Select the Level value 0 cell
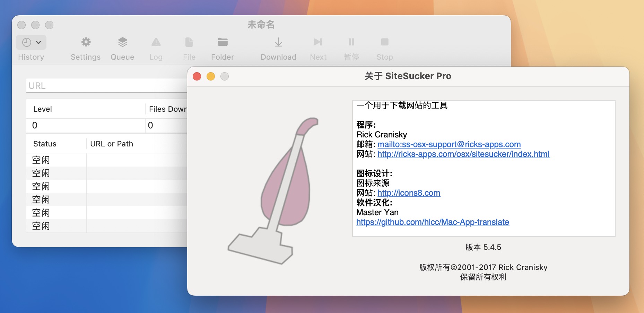Viewport: 644px width, 313px height. click(86, 125)
